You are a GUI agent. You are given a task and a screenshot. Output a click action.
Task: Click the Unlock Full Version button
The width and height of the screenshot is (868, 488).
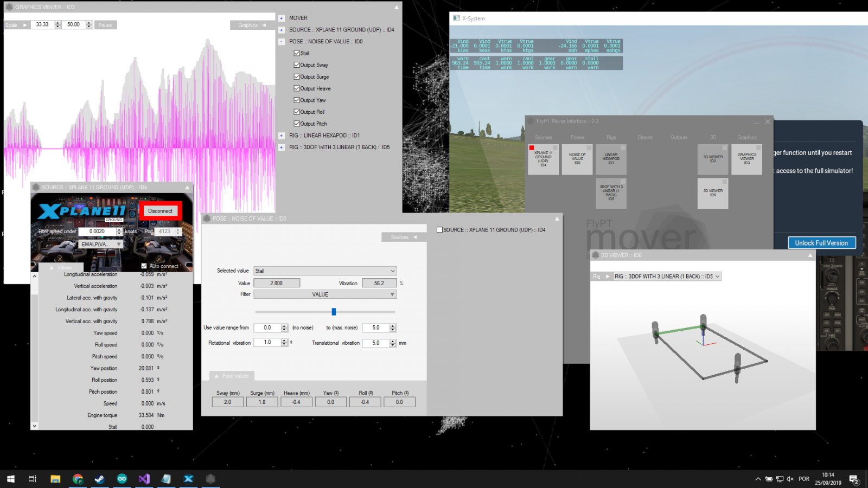click(x=821, y=243)
